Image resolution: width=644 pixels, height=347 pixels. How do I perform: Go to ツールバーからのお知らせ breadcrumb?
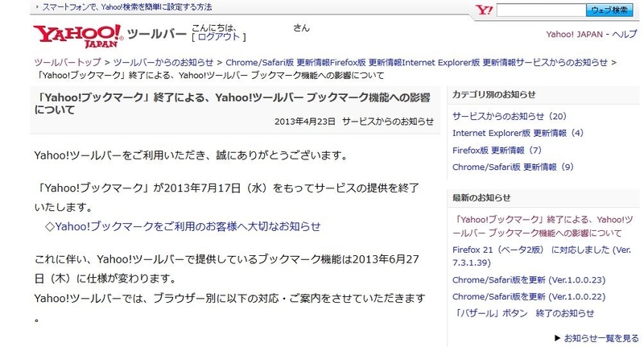tap(163, 63)
